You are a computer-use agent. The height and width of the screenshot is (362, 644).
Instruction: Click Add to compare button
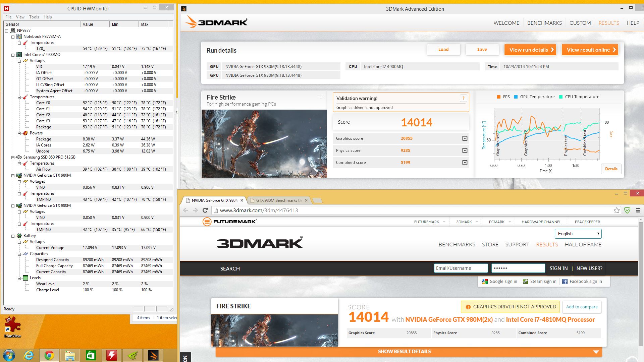pos(582,307)
